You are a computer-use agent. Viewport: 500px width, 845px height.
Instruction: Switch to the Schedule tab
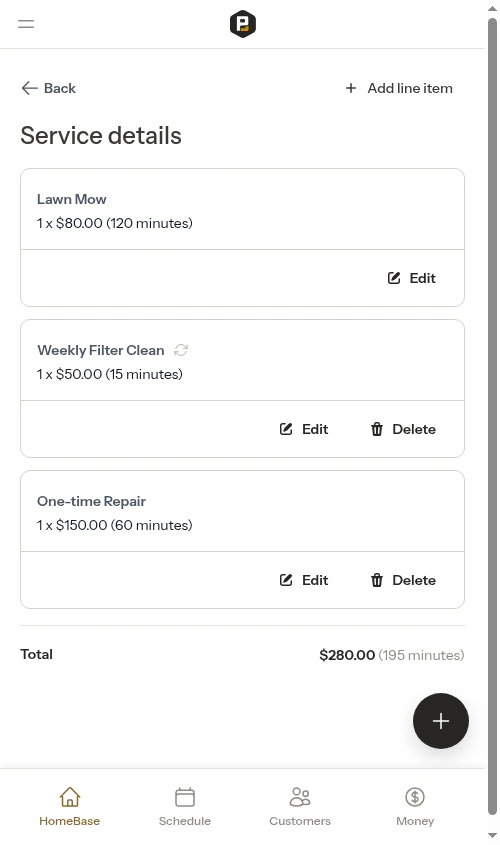185,807
